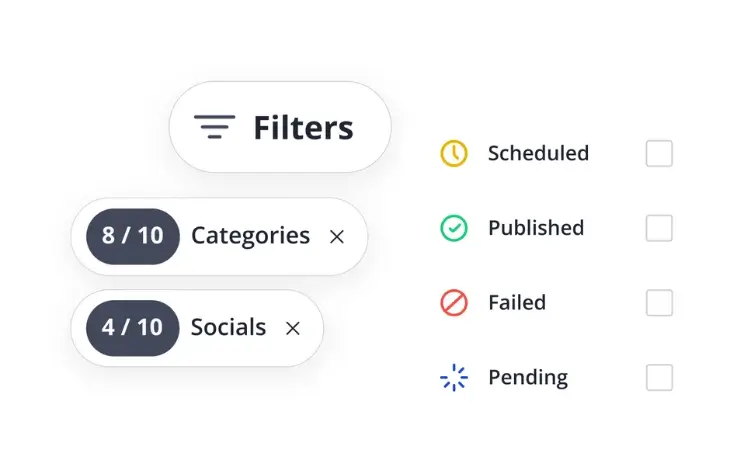Enable the Scheduled checkbox
The image size is (744, 474).
[659, 154]
